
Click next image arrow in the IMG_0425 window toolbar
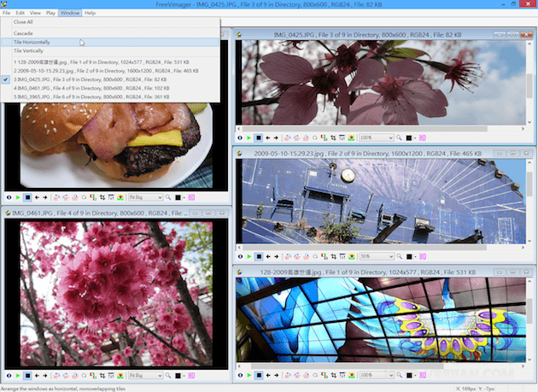point(277,137)
